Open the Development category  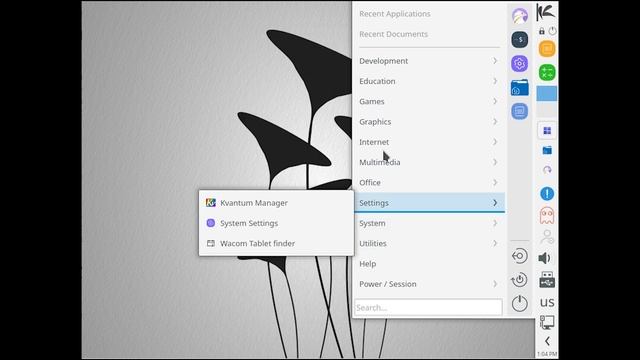(429, 61)
